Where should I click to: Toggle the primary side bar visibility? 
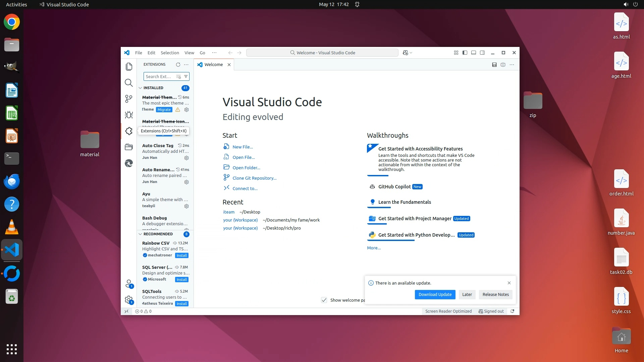pyautogui.click(x=465, y=53)
